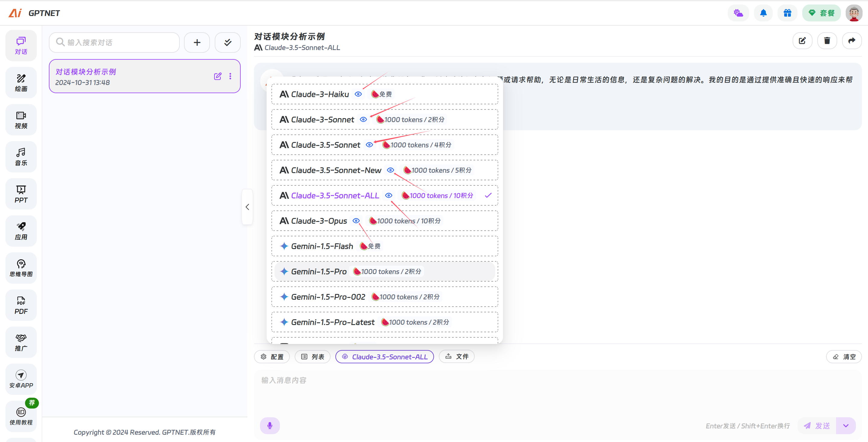Open the 使用教程 tutorial section
Screen dimensions: 868x442
[x=21, y=416]
